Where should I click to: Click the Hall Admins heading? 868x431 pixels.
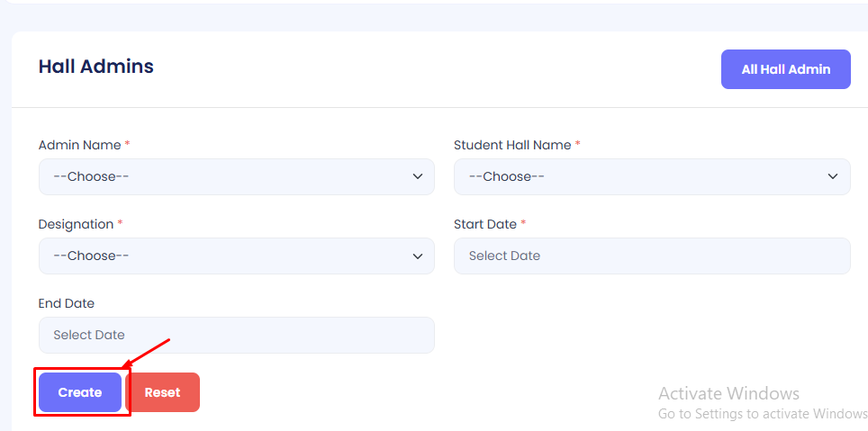[x=96, y=67]
